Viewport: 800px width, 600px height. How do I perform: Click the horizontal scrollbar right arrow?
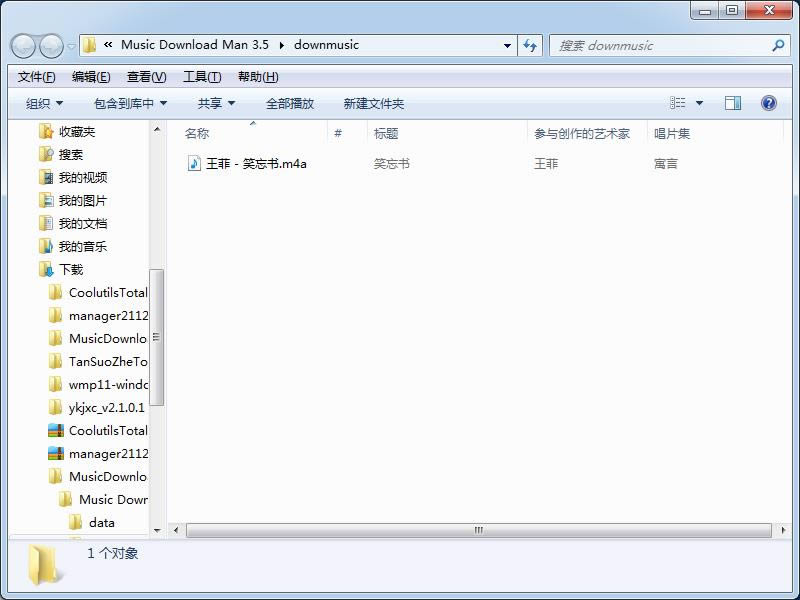tap(783, 530)
